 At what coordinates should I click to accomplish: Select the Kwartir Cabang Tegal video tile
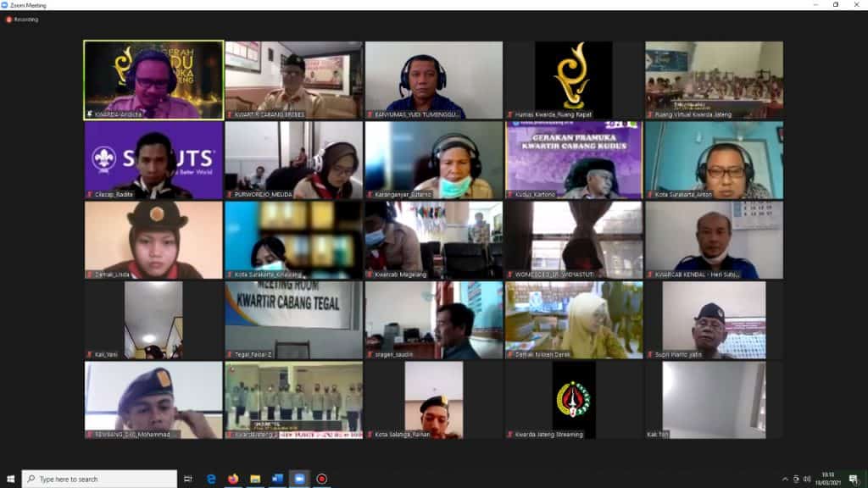(294, 320)
